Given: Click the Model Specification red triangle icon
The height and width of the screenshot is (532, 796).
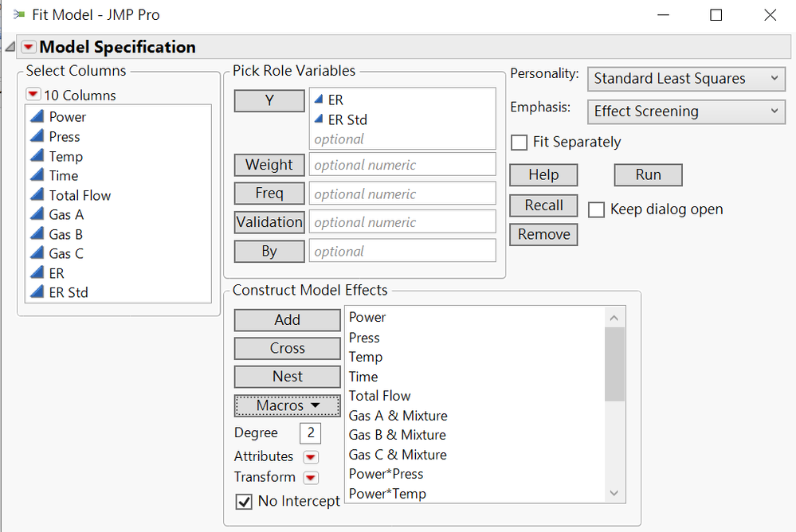Looking at the screenshot, I should click(x=29, y=47).
